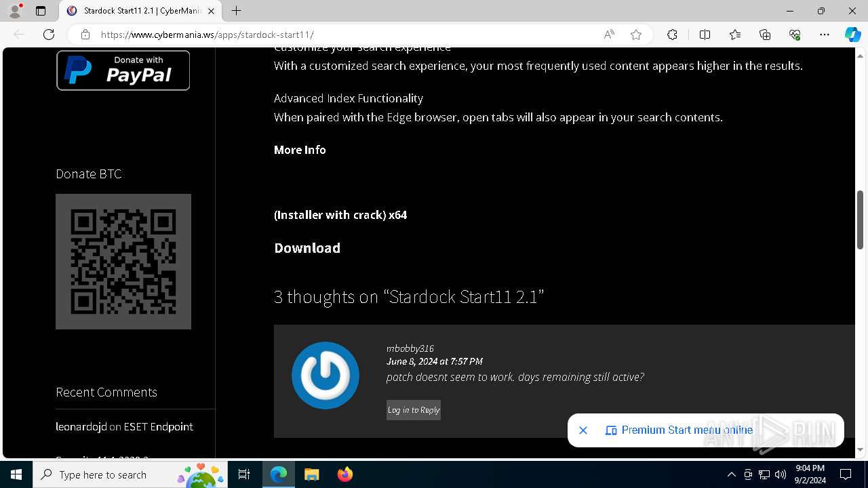Dismiss the Premium Start menu popup
Image resolution: width=868 pixels, height=488 pixels.
click(x=583, y=430)
